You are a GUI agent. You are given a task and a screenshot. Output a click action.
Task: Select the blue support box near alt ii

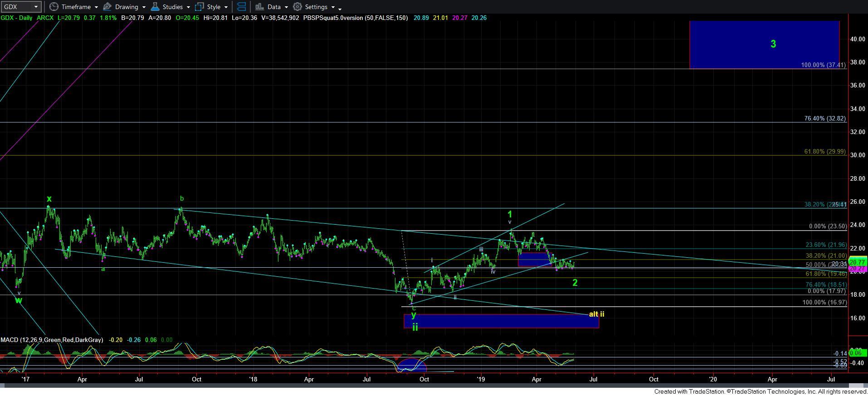(x=501, y=321)
